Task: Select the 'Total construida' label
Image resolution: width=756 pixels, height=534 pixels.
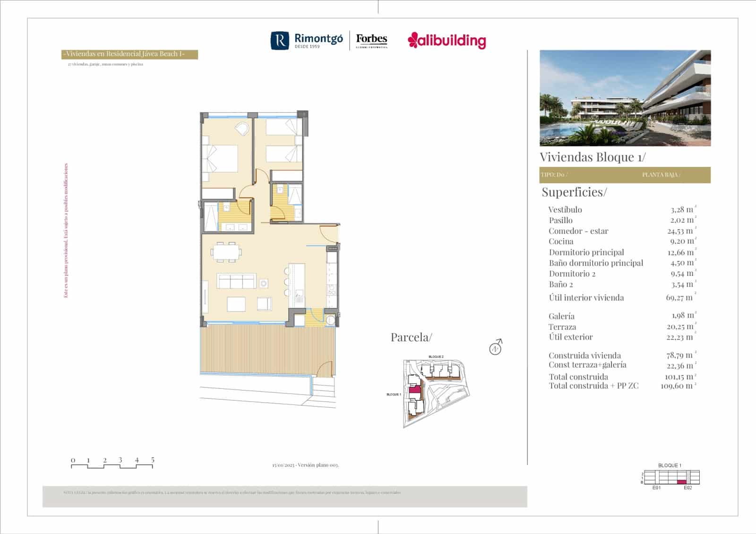Action: coord(578,377)
